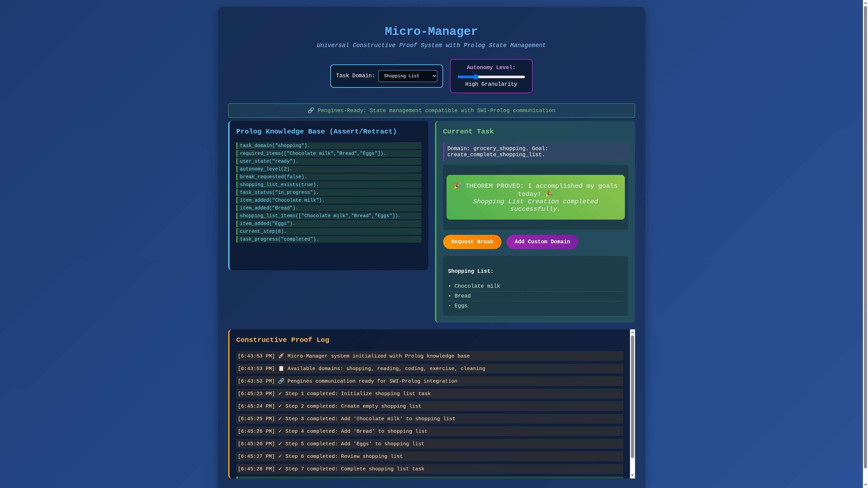Select the break_requested(false) fact
The width and height of the screenshot is (868, 488).
point(329,177)
